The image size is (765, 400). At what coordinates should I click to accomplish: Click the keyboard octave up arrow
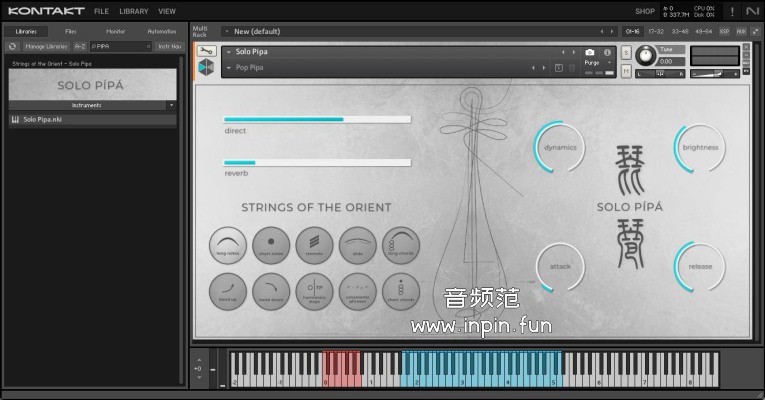coord(199,360)
